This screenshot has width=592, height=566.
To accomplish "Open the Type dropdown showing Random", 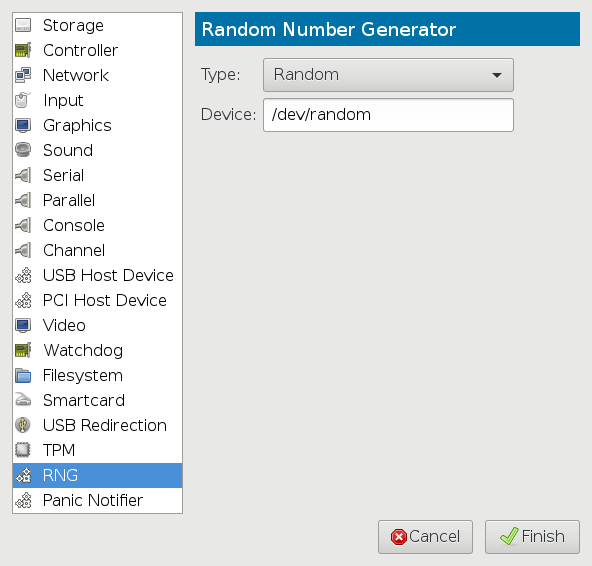I will [x=388, y=75].
